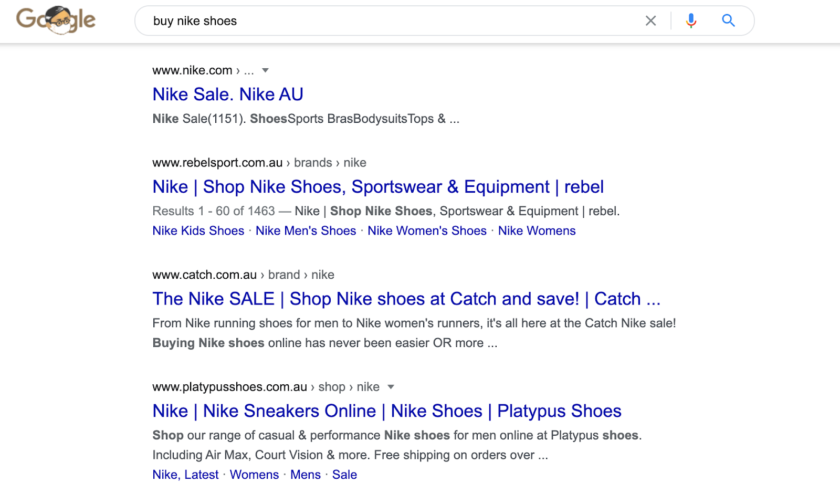Click the Google doodle logo
The height and width of the screenshot is (504, 840).
56,20
